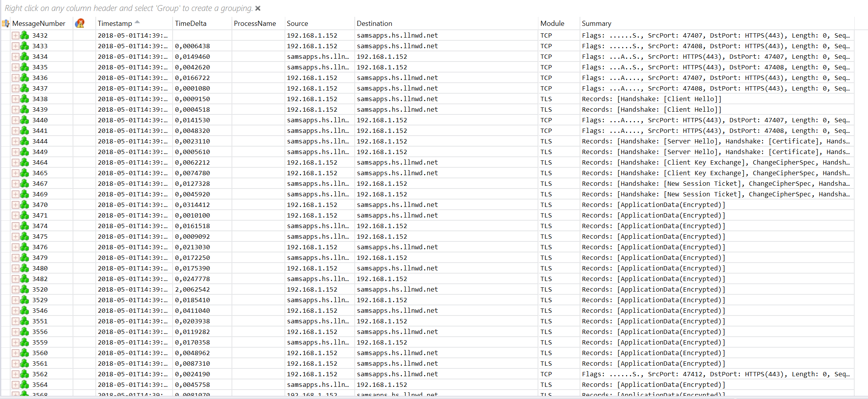This screenshot has height=399, width=868.
Task: Click the green message icon on row 3470
Action: (24, 205)
